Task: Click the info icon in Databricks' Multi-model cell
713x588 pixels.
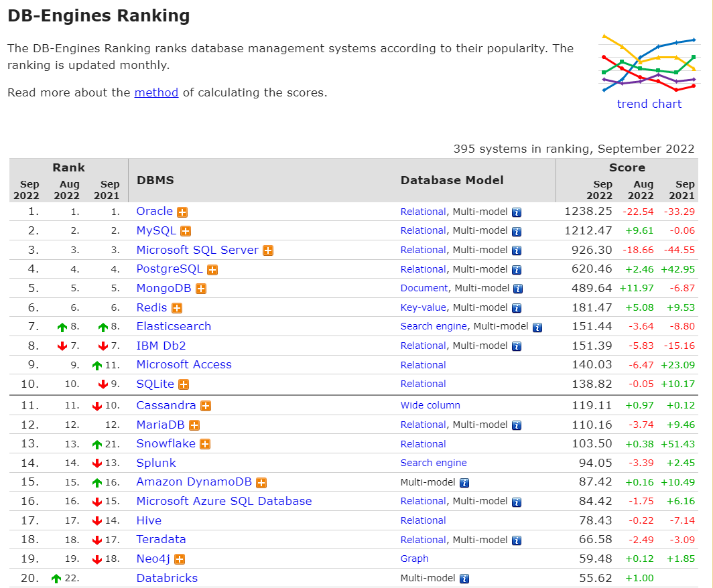Action: point(464,579)
